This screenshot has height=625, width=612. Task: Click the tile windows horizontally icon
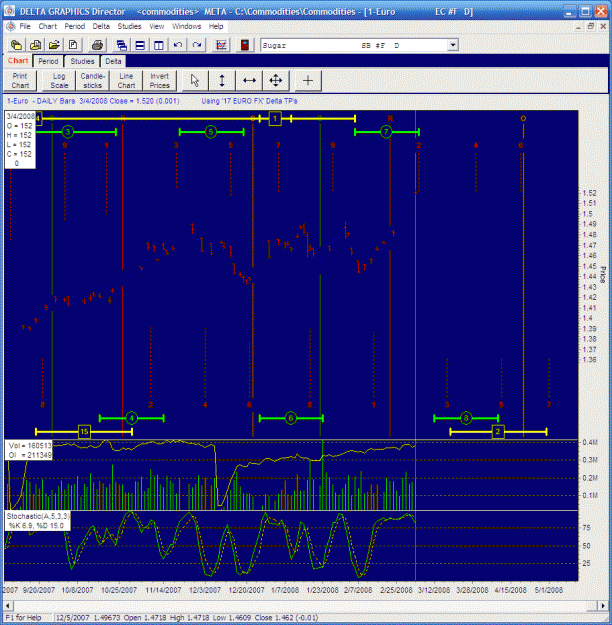click(x=140, y=45)
